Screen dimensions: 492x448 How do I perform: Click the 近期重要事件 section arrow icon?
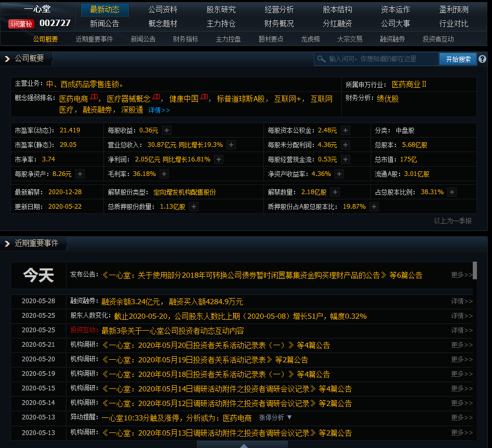[7, 243]
